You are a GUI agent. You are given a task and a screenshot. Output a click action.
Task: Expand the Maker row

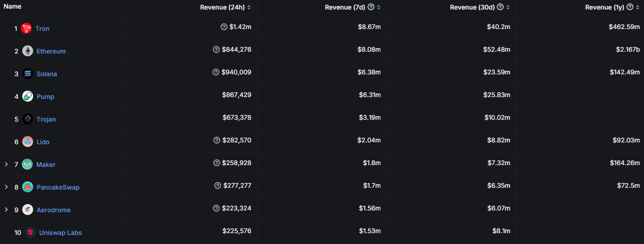click(x=6, y=164)
